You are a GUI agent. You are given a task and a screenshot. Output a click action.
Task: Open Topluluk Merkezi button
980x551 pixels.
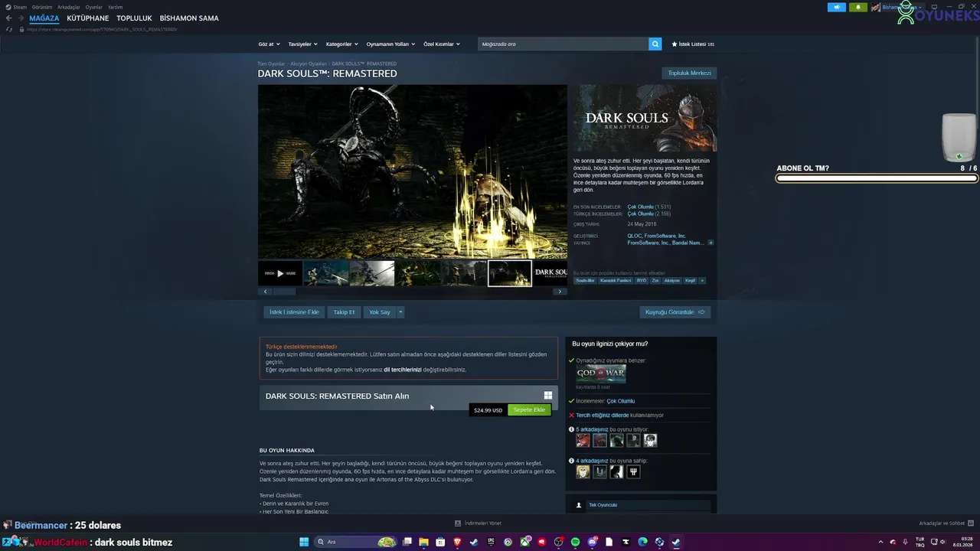(x=689, y=73)
